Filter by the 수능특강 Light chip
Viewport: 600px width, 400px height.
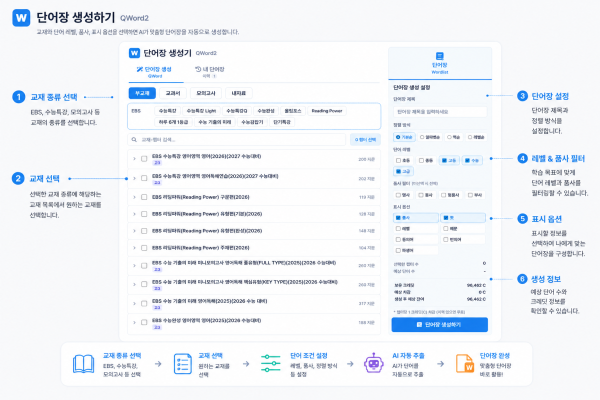pos(201,111)
